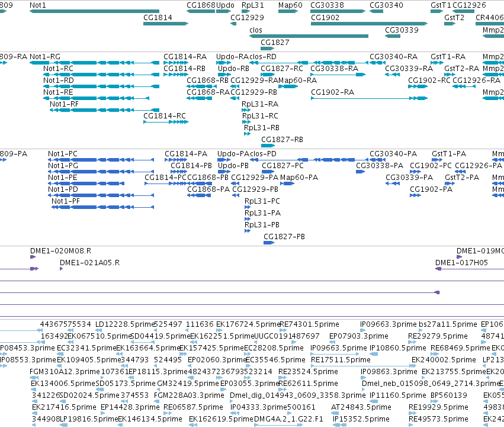Screen dimensions: 504x428
Task: Click protein CG1814-PB
Action: (x=179, y=172)
